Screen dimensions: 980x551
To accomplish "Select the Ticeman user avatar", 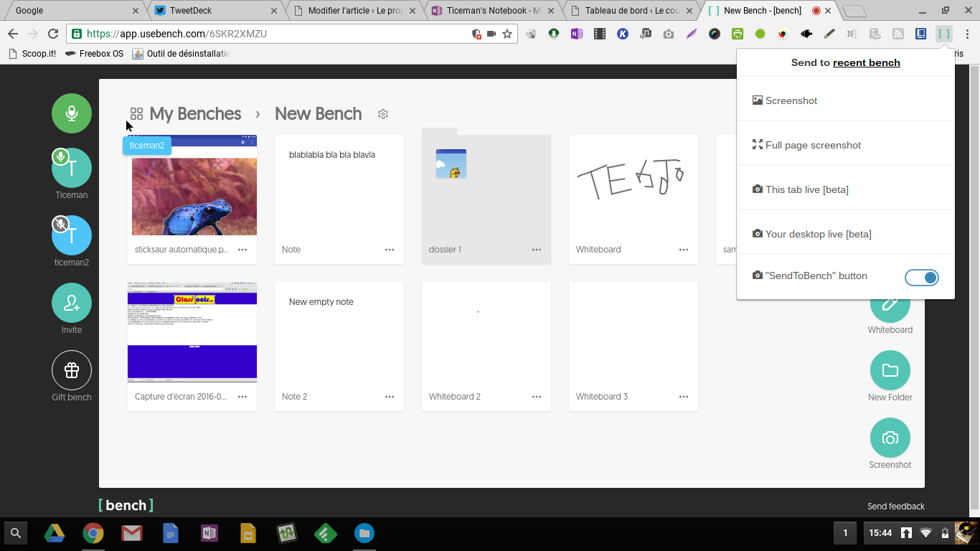I will click(72, 168).
